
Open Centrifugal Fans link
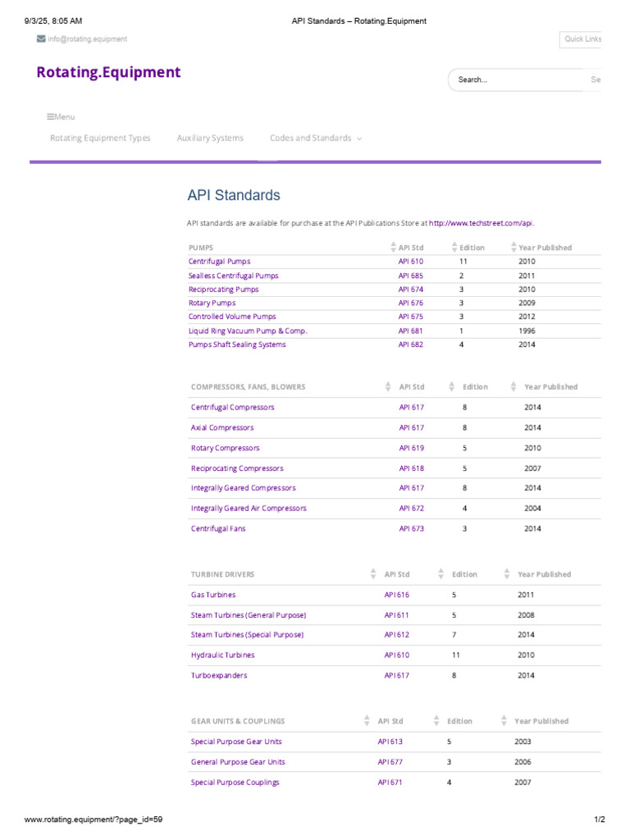tap(218, 529)
